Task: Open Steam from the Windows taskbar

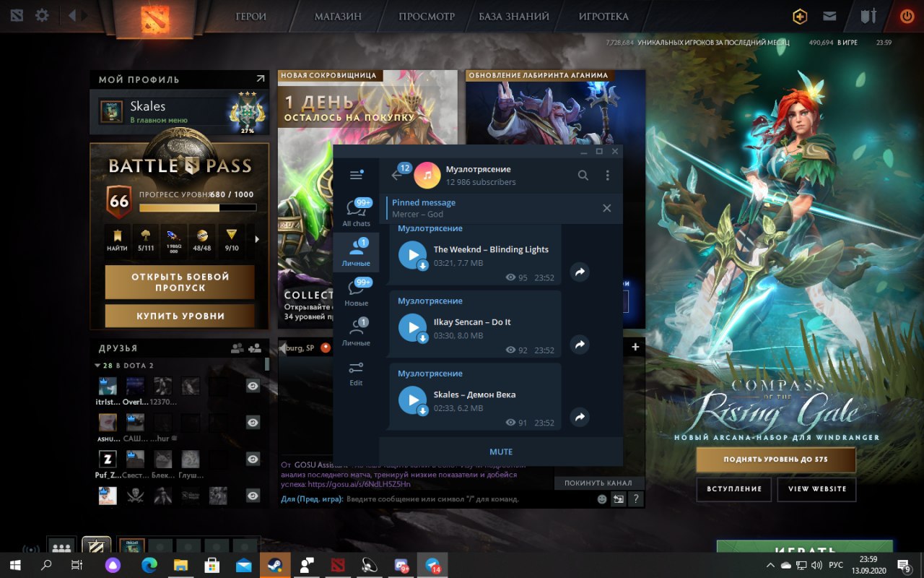Action: [275, 564]
